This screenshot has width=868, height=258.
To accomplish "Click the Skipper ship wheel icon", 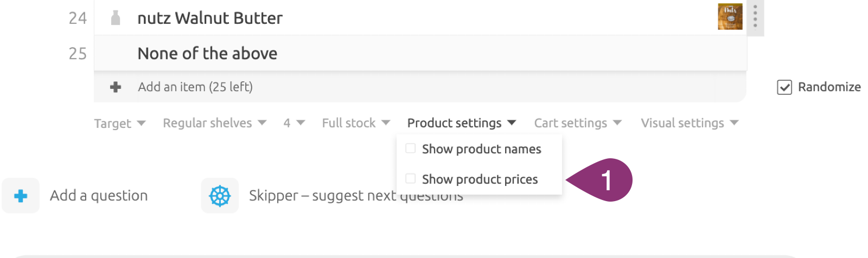I will (220, 196).
